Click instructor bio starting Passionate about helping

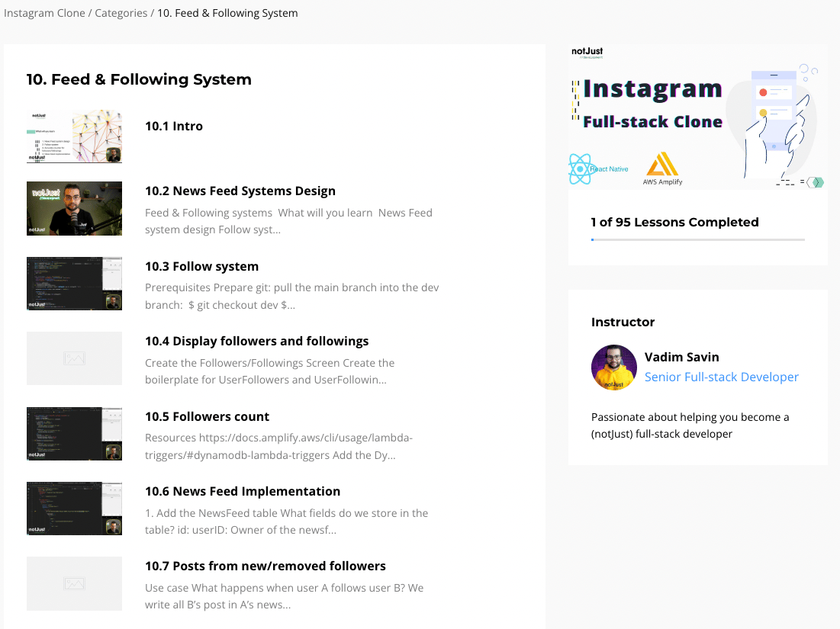pos(690,425)
